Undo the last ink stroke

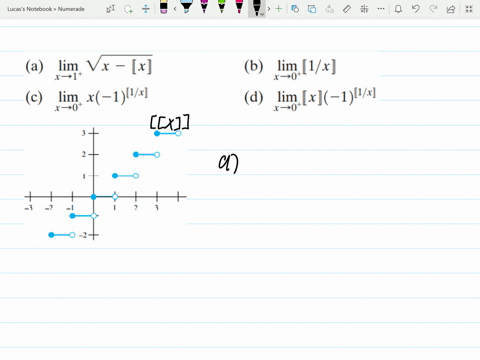pos(415,9)
